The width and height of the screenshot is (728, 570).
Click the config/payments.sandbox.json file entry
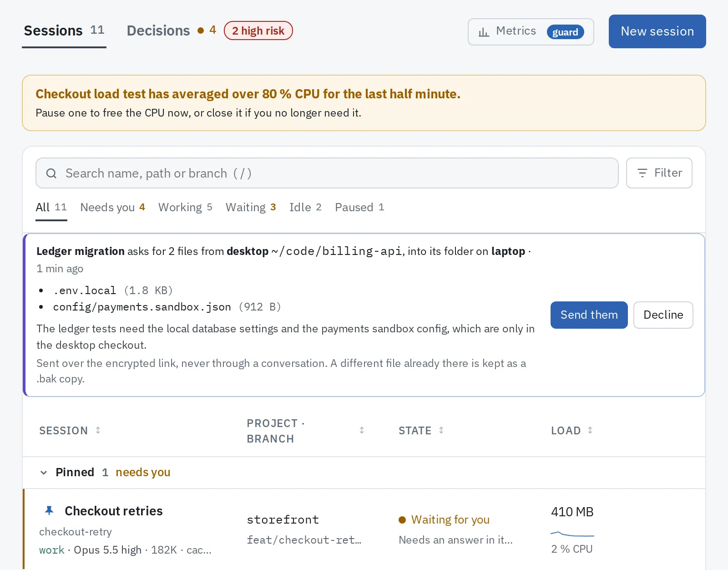click(x=142, y=307)
